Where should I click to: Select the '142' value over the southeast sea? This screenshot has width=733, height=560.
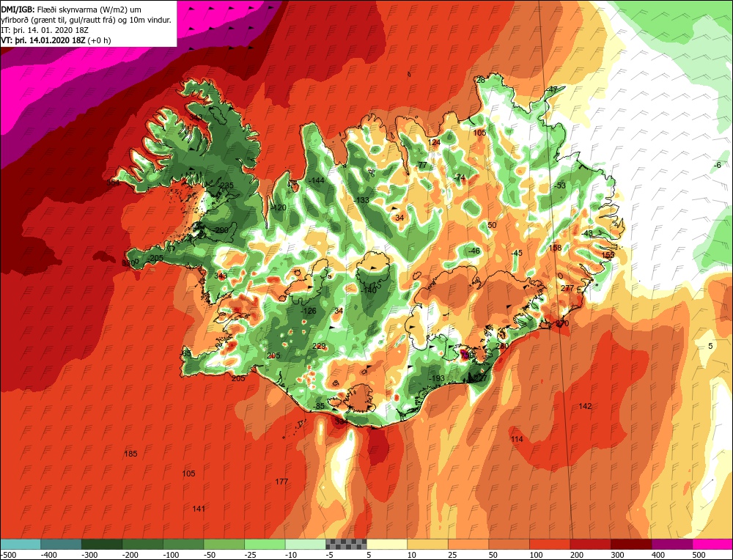click(x=585, y=406)
